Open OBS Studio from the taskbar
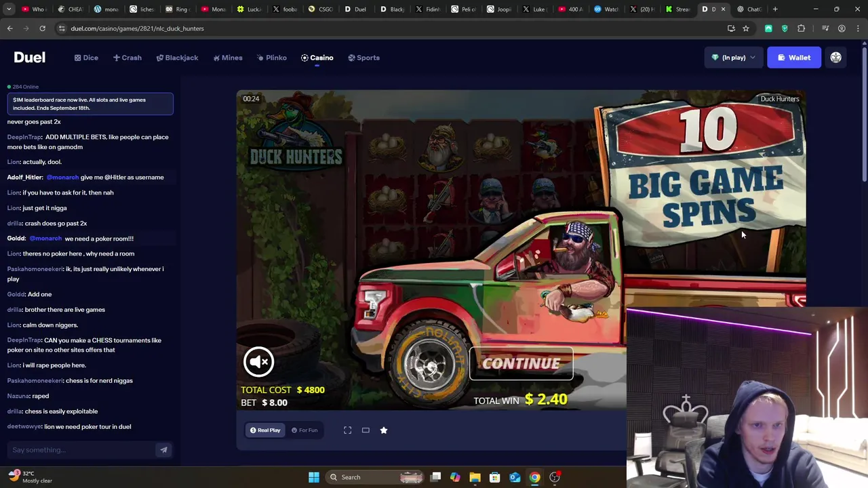The image size is (868, 488). (x=555, y=477)
